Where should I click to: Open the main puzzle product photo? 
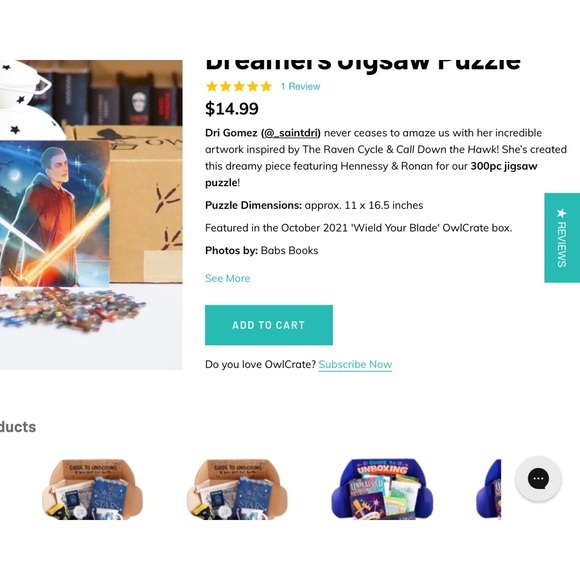91,215
